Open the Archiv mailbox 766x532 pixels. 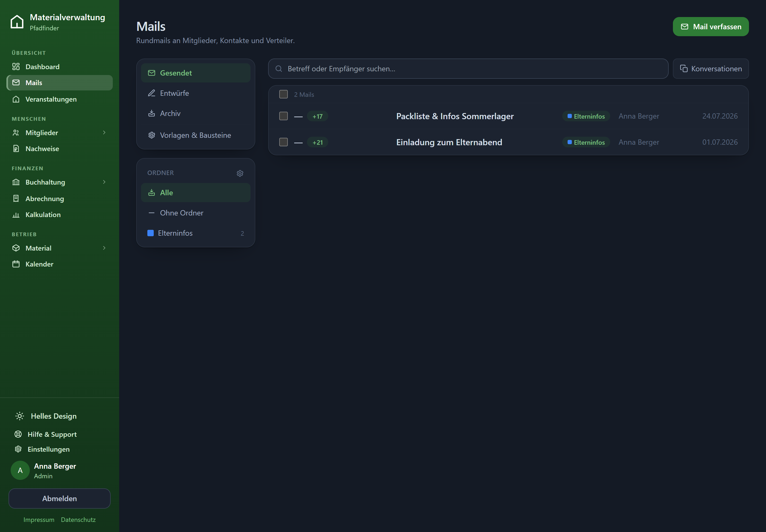196,113
